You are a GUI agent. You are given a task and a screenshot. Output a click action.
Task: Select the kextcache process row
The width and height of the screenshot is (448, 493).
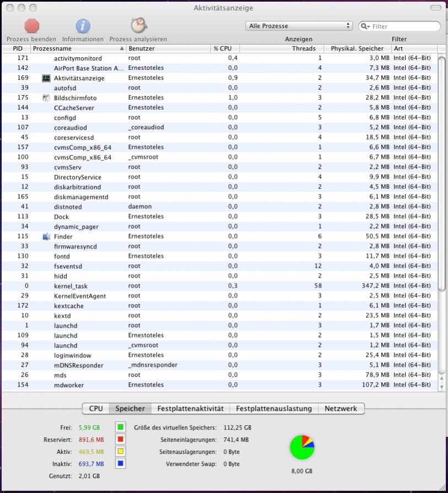220,306
